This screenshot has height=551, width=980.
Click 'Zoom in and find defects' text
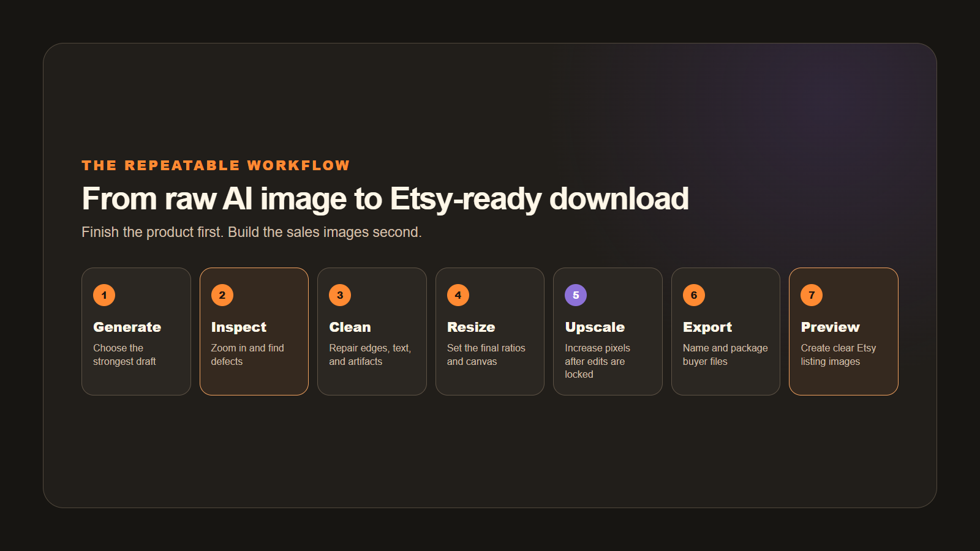pos(247,354)
